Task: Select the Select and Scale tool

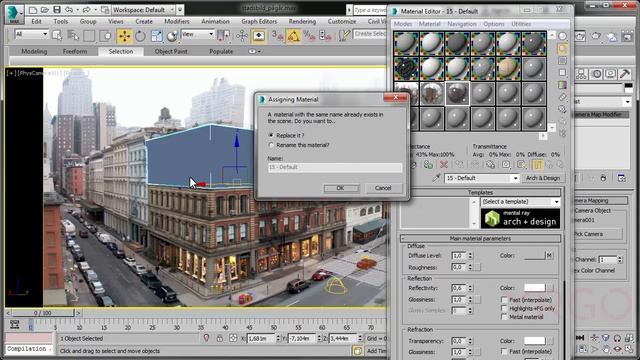Action: coord(156,36)
